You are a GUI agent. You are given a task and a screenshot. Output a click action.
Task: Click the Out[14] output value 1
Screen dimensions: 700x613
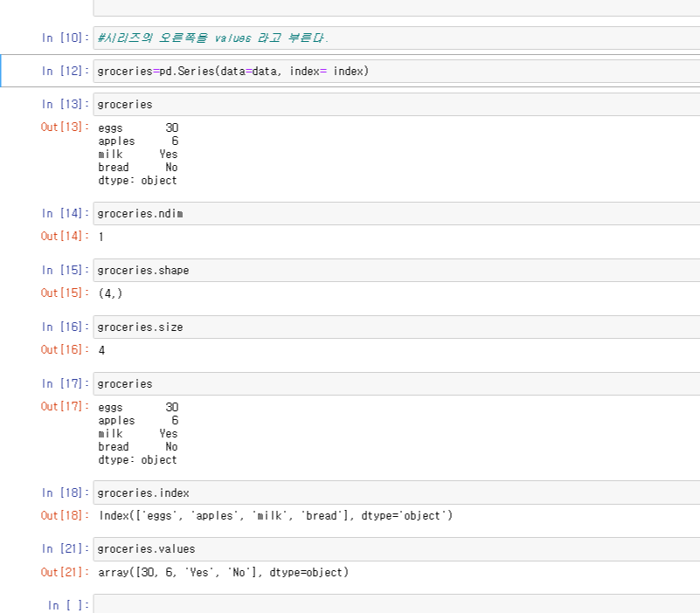tap(101, 237)
